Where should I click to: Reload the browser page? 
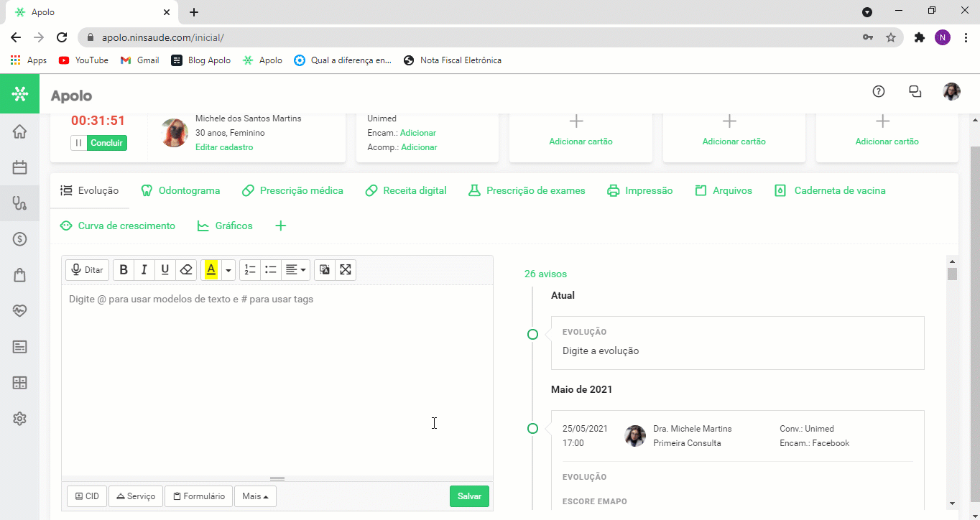pyautogui.click(x=62, y=37)
